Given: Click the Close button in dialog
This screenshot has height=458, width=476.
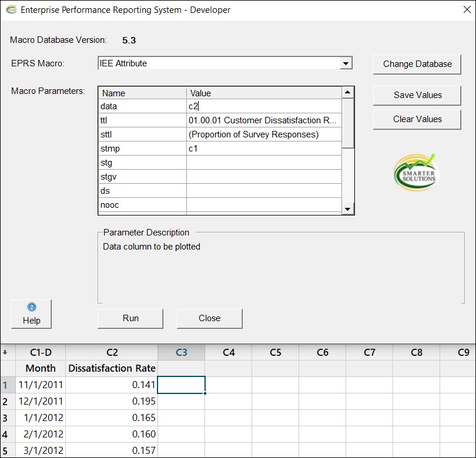Looking at the screenshot, I should [209, 318].
